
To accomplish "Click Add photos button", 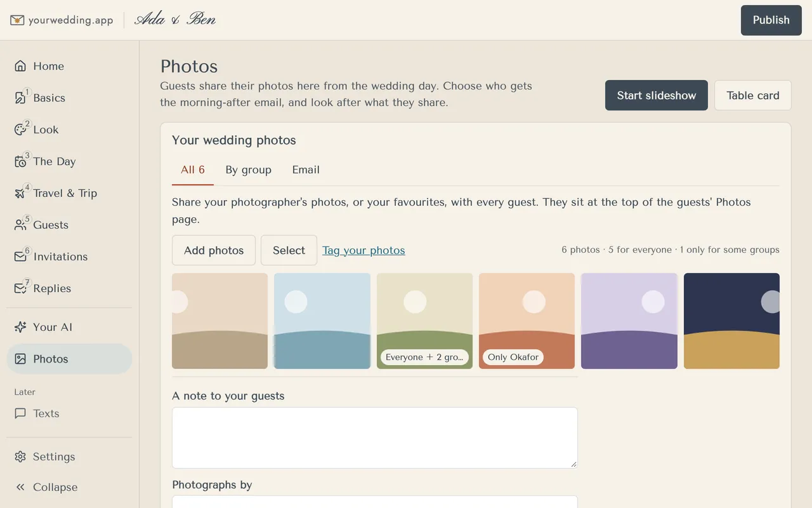I will pos(214,250).
